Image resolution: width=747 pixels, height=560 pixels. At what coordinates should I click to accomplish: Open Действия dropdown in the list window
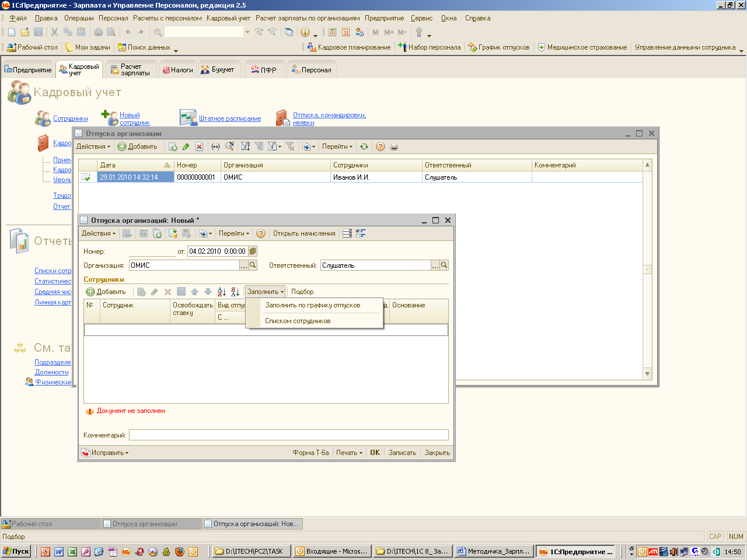[x=93, y=146]
